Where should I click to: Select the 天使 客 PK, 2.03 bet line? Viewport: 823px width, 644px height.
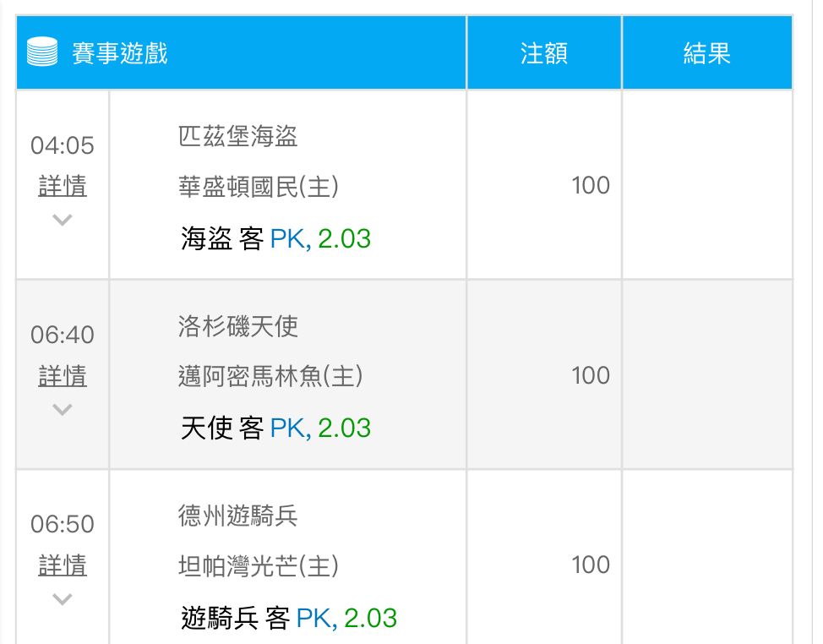(275, 428)
